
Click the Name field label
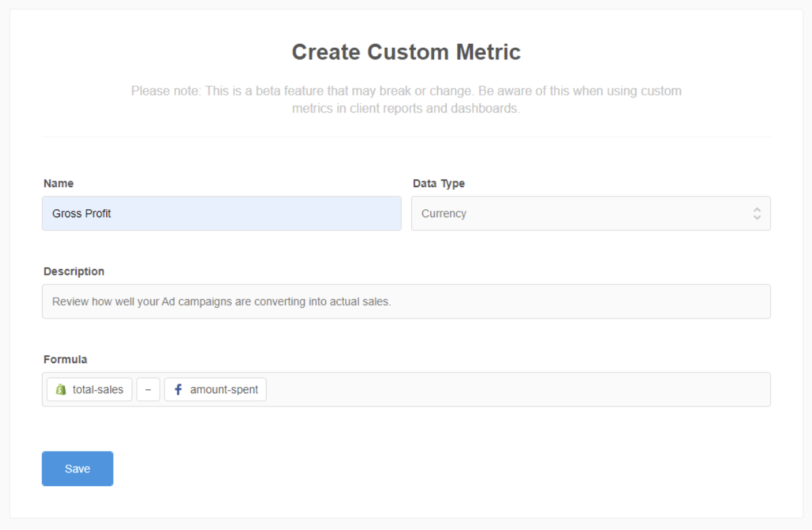(58, 183)
